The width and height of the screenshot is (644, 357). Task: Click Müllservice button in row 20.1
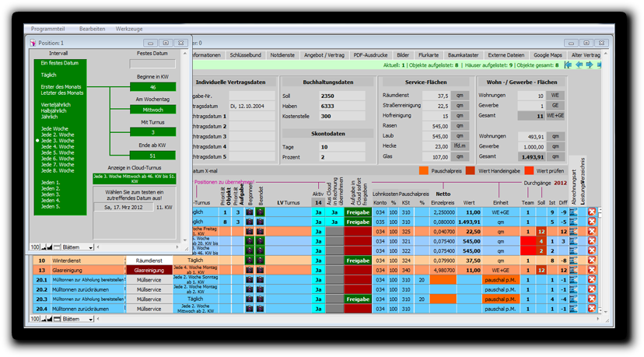click(x=149, y=279)
